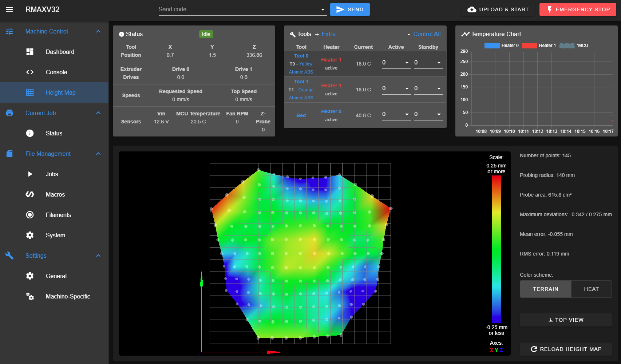621x364 pixels.
Task: Click the Height Map grid icon
Action: pyautogui.click(x=30, y=92)
